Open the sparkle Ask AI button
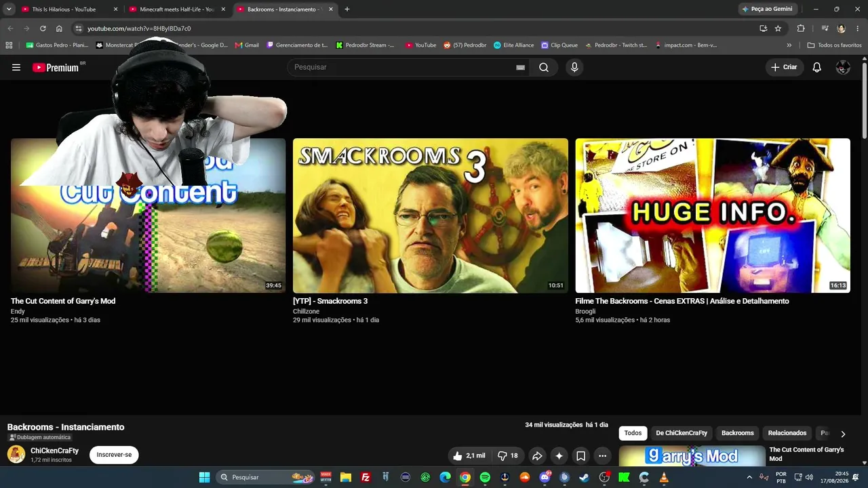Viewport: 868px width, 488px height. coord(559,456)
